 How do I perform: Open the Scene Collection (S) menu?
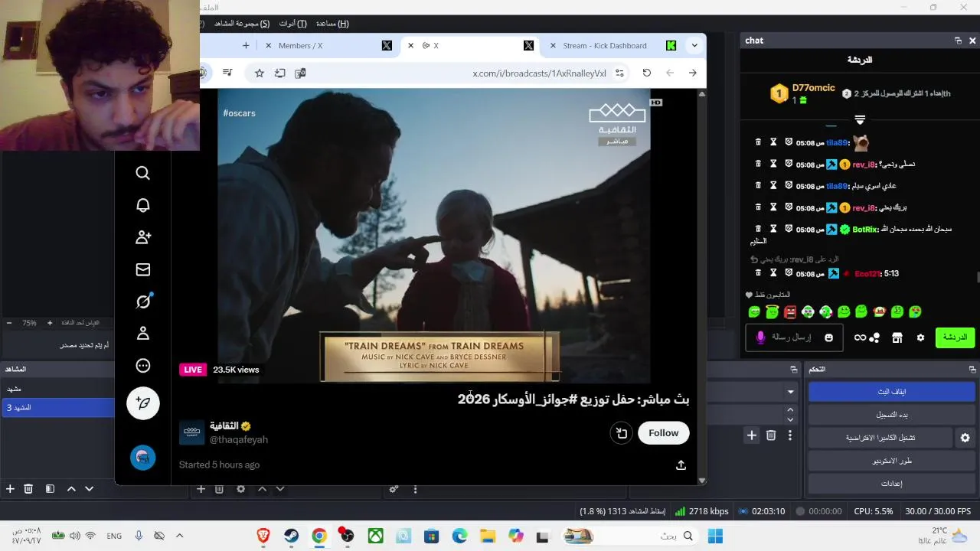tap(242, 24)
